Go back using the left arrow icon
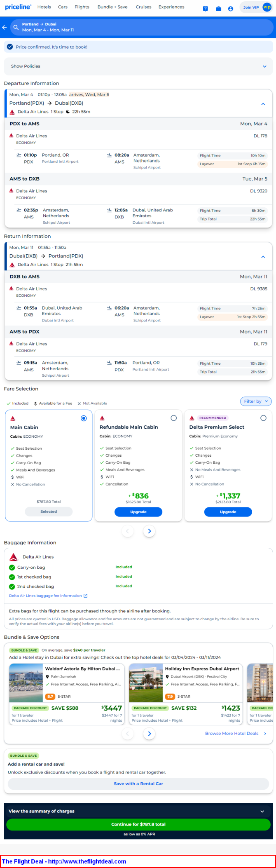Image resolution: width=276 pixels, height=868 pixels. [5, 27]
